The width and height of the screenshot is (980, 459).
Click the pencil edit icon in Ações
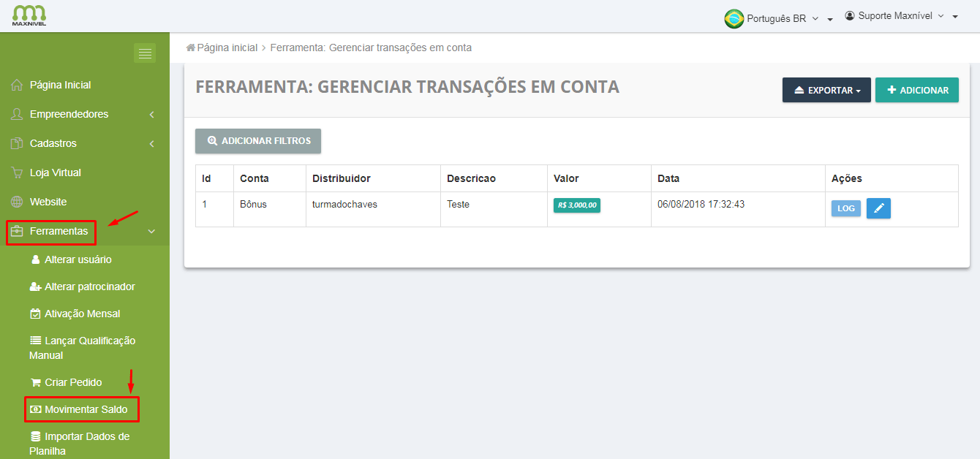click(878, 208)
